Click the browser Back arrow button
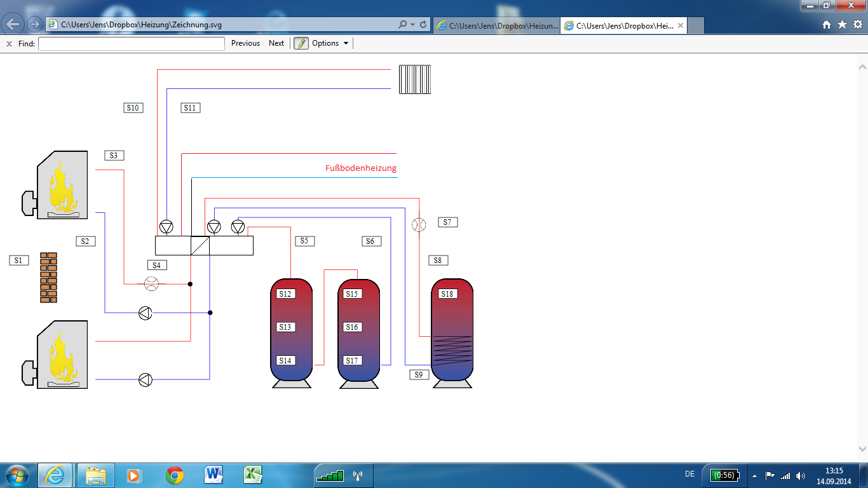The image size is (868, 488). (x=13, y=25)
